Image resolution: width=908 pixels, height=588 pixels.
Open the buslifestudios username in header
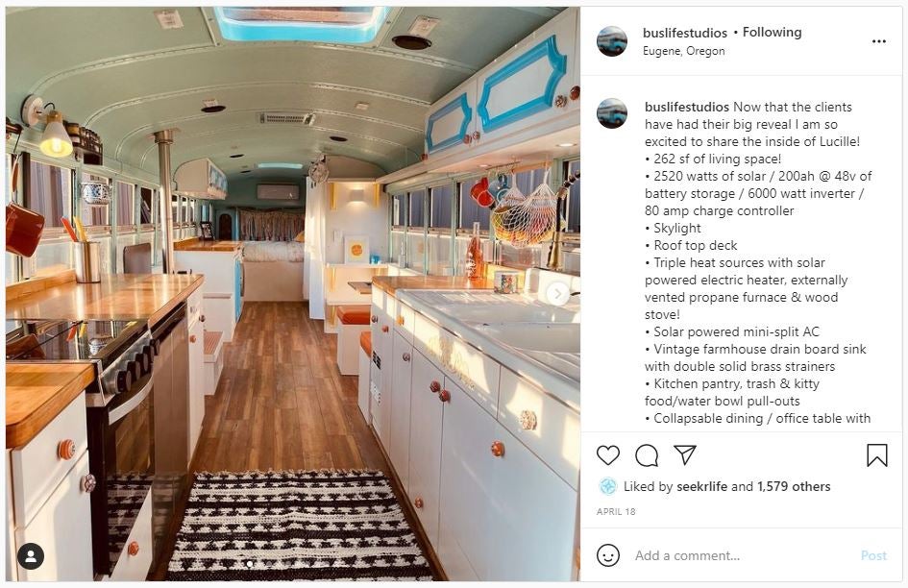coord(685,33)
